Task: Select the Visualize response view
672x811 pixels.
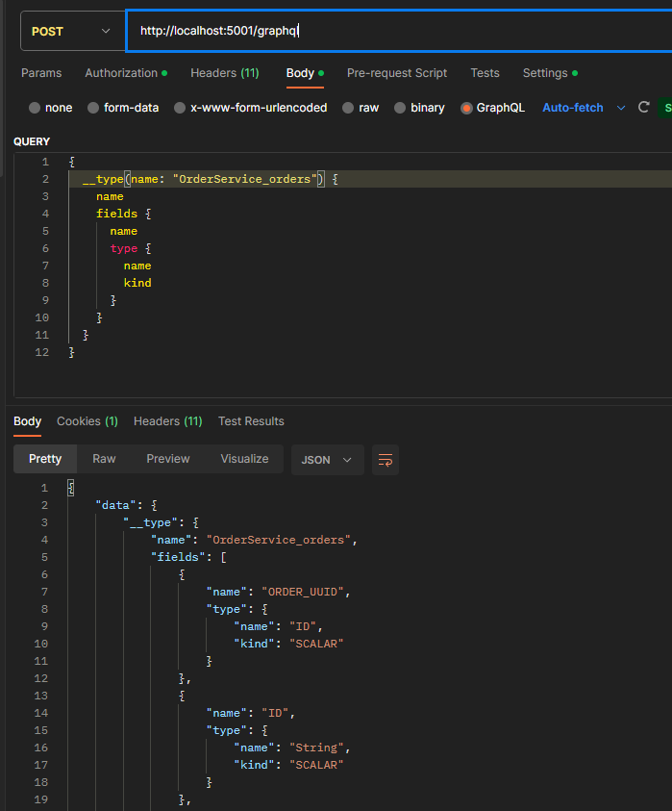Action: pyautogui.click(x=243, y=459)
